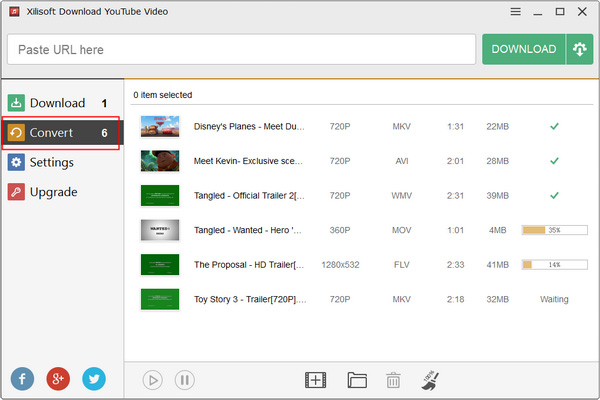The image size is (600, 400).
Task: Select Meet Kevin video thumbnail
Action: [160, 161]
